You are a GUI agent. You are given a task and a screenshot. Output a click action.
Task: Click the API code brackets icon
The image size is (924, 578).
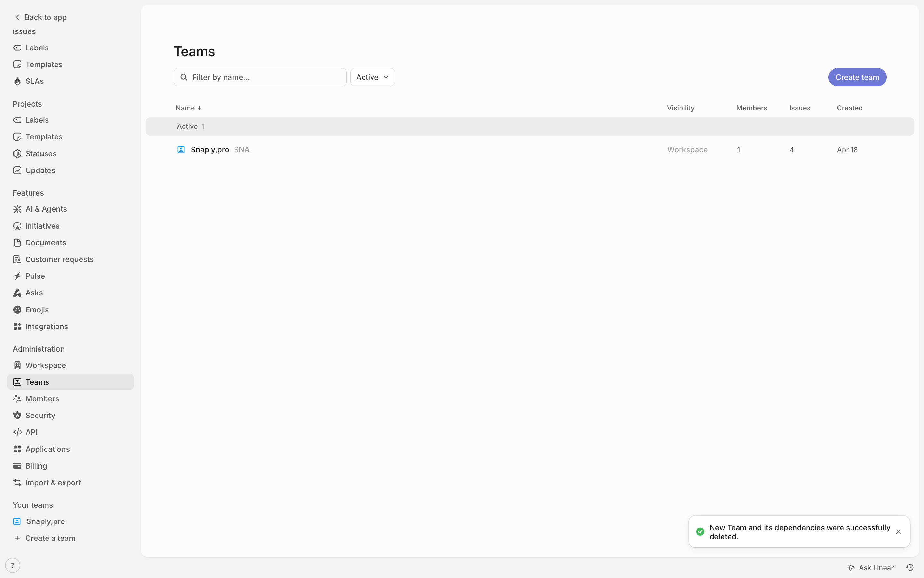17,432
